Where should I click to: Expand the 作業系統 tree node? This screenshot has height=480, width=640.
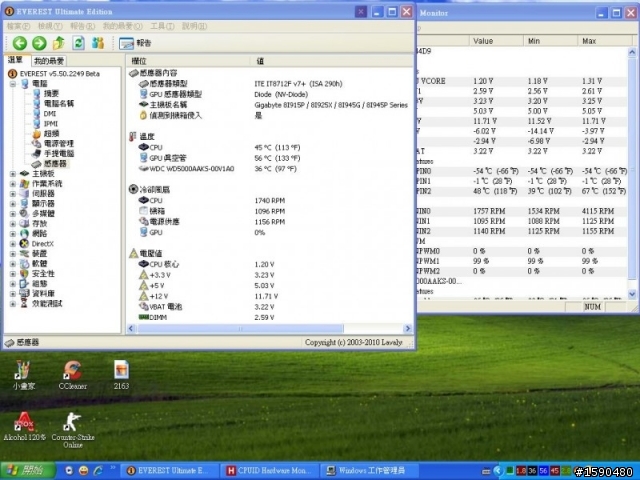(13, 184)
